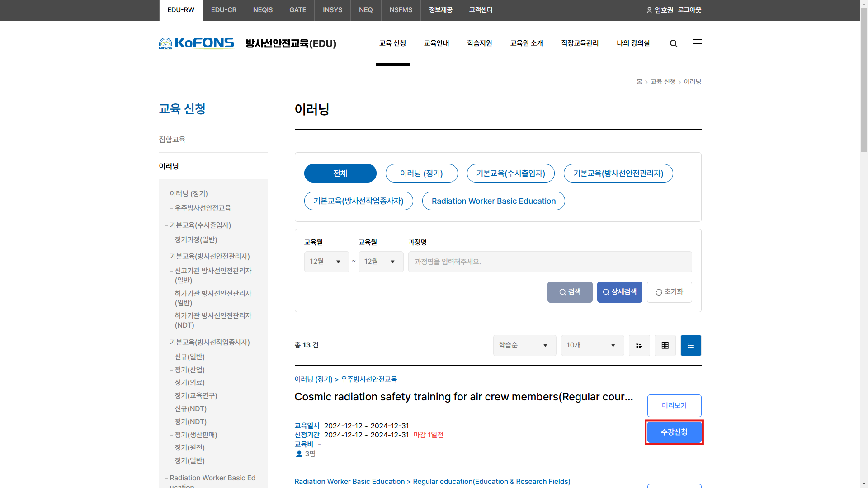
Task: Toggle Radiation Worker Basic Education filter
Action: point(493,201)
